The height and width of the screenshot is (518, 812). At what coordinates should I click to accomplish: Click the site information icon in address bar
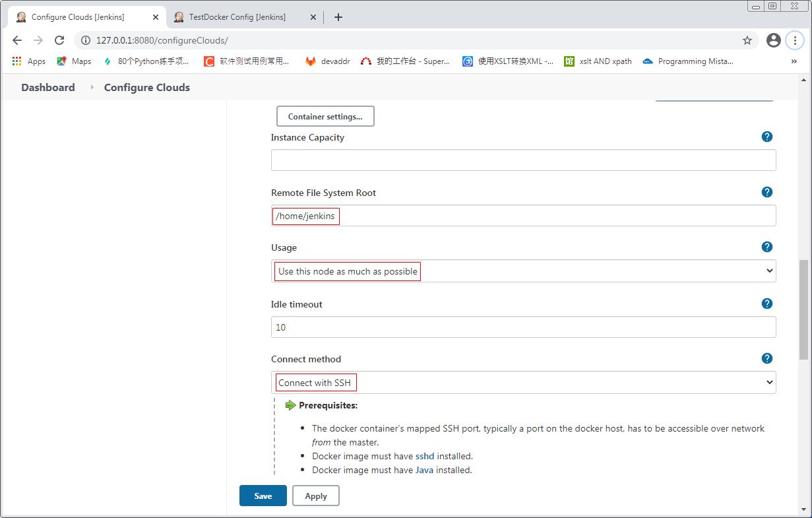[x=85, y=40]
